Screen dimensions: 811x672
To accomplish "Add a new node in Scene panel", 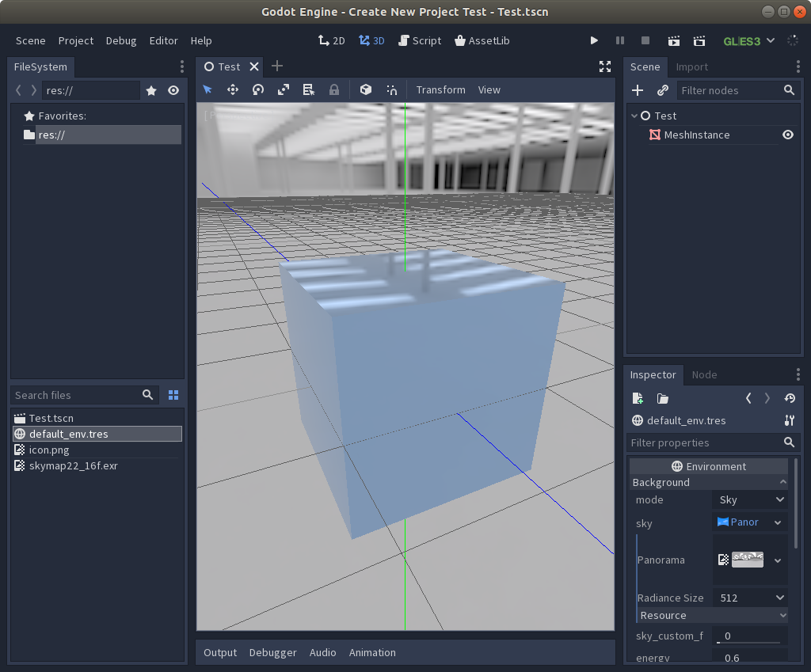I will [638, 90].
